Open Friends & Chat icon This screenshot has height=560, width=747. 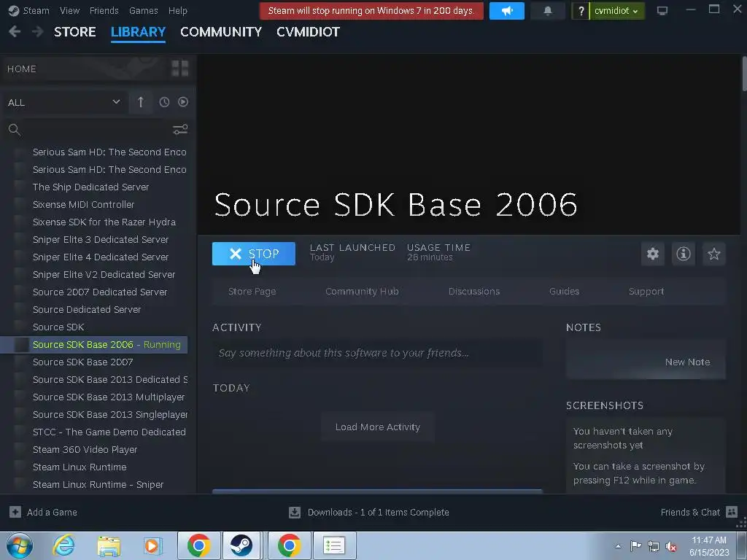(732, 512)
